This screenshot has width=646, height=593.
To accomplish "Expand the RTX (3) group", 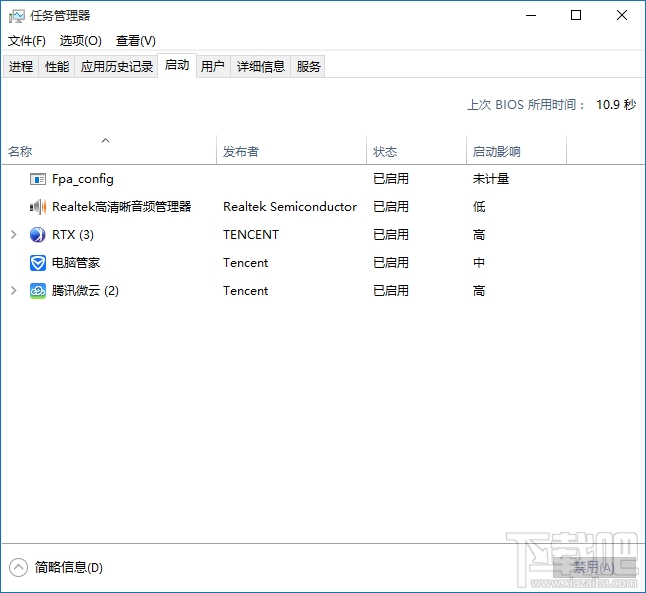I will click(x=14, y=235).
